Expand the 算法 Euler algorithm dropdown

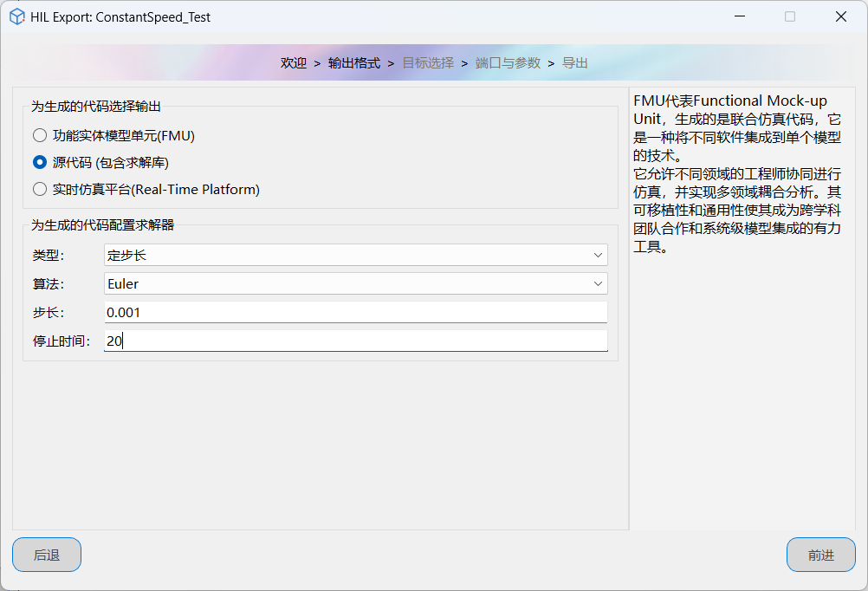click(355, 283)
